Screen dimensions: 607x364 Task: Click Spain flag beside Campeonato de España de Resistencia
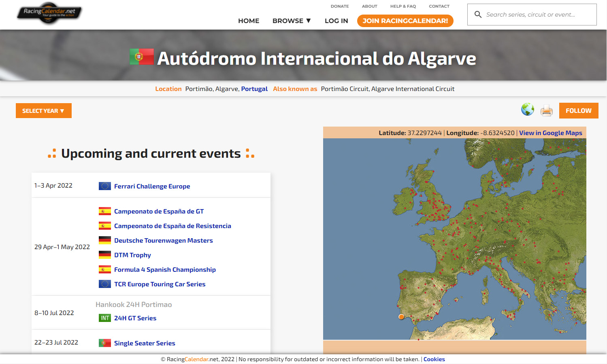[105, 226]
